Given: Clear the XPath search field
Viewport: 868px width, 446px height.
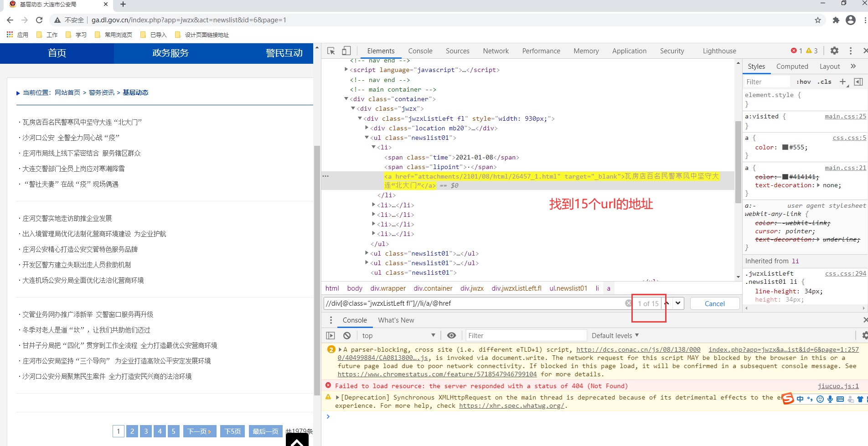Looking at the screenshot, I should click(628, 303).
